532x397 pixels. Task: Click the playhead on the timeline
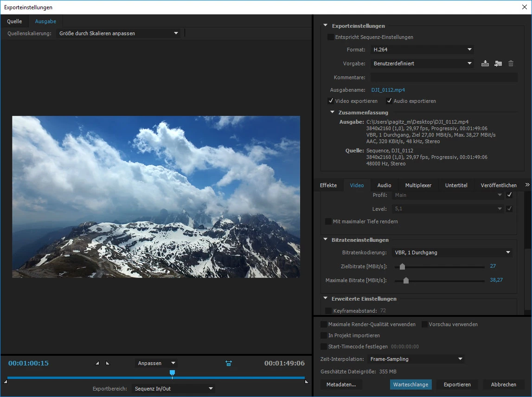[173, 373]
